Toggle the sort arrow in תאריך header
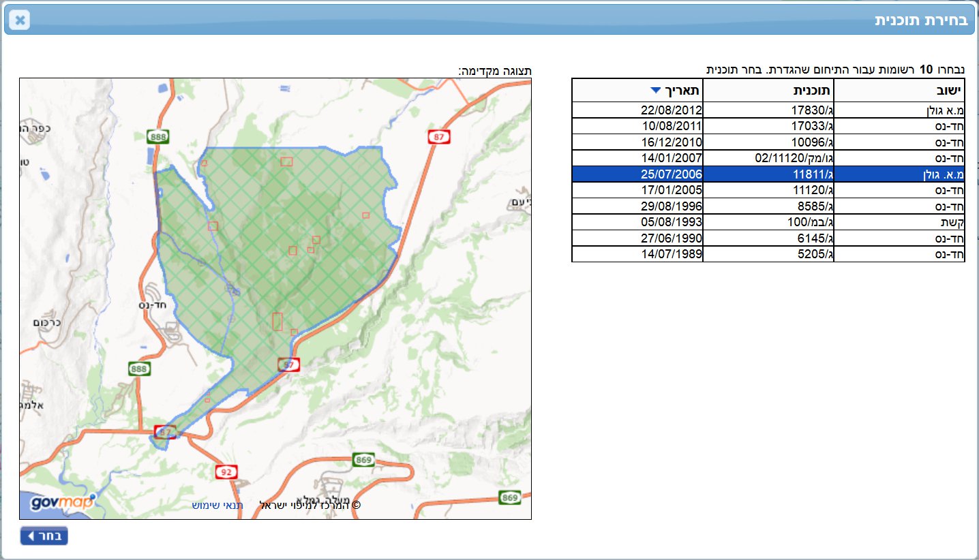979x560 pixels. tap(655, 90)
